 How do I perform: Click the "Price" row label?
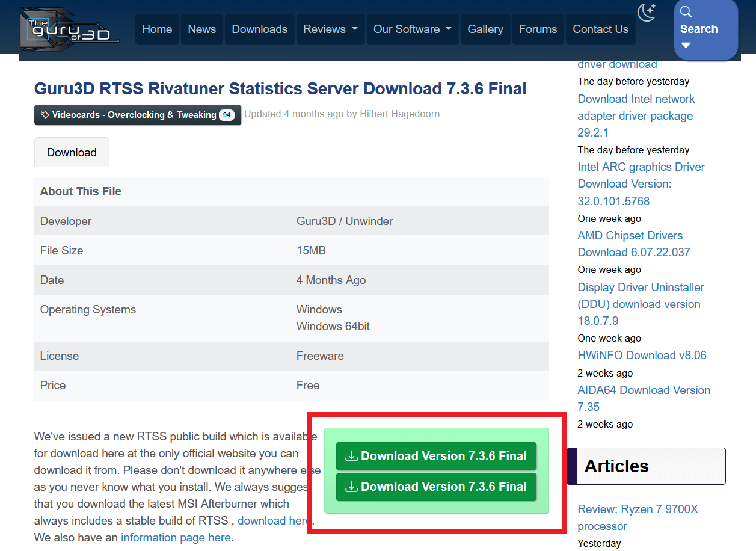tap(53, 385)
